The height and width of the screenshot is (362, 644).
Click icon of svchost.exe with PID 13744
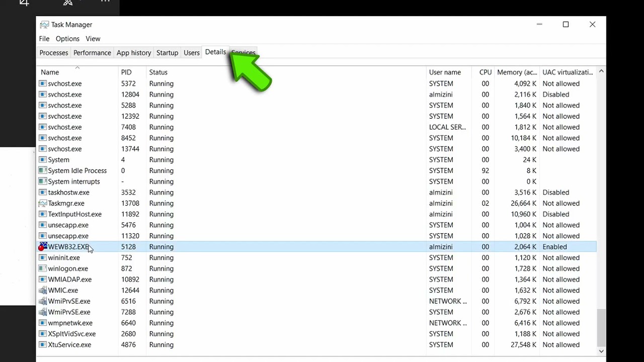coord(43,149)
